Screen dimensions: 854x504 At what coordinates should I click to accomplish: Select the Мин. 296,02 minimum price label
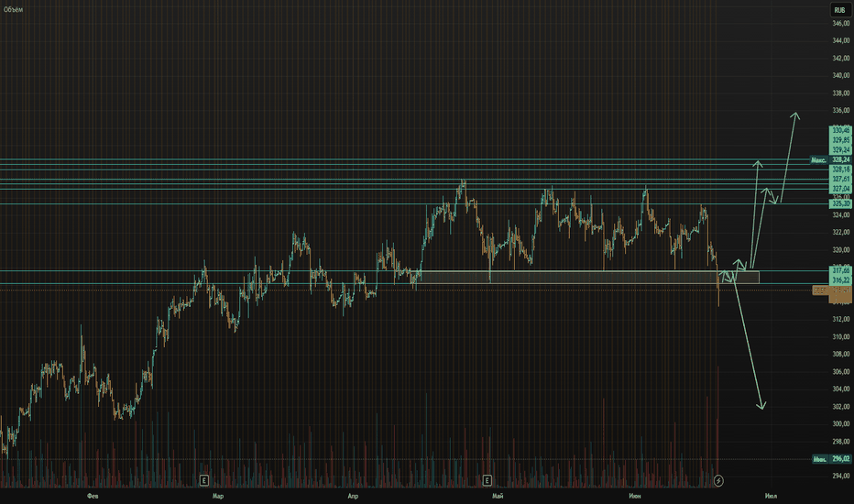(x=832, y=459)
